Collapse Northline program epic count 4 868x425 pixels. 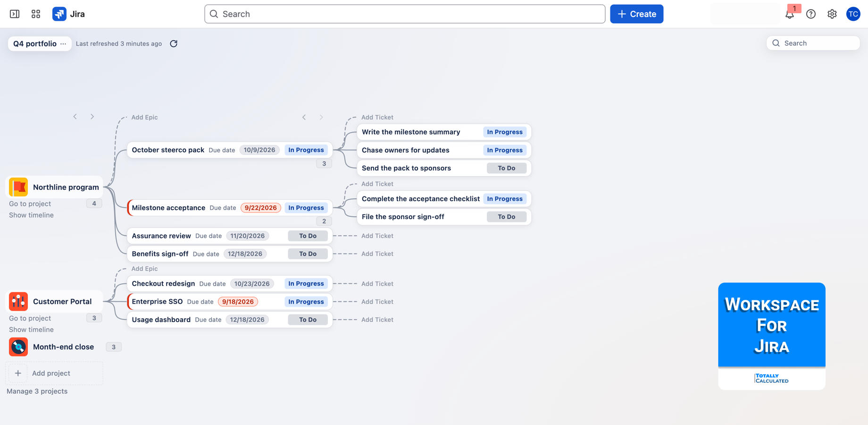[94, 204]
